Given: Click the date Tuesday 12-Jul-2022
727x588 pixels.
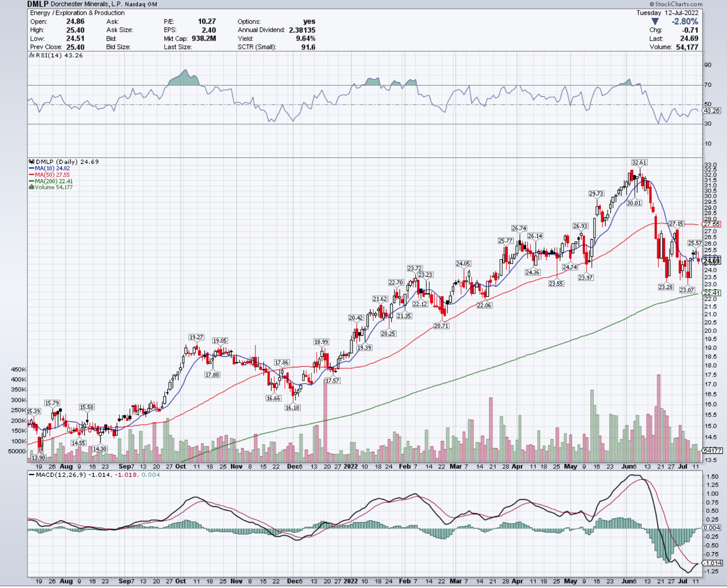Looking at the screenshot, I should pos(667,13).
